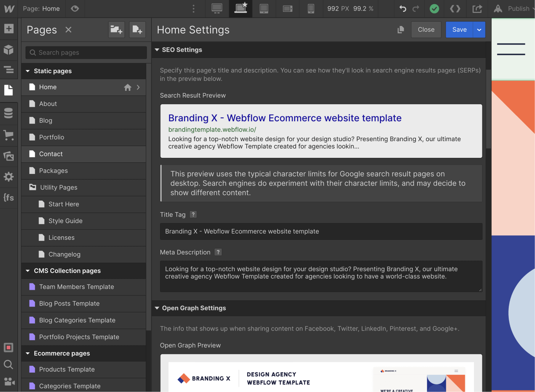Collapse the Ecommerce pages section

pos(27,353)
